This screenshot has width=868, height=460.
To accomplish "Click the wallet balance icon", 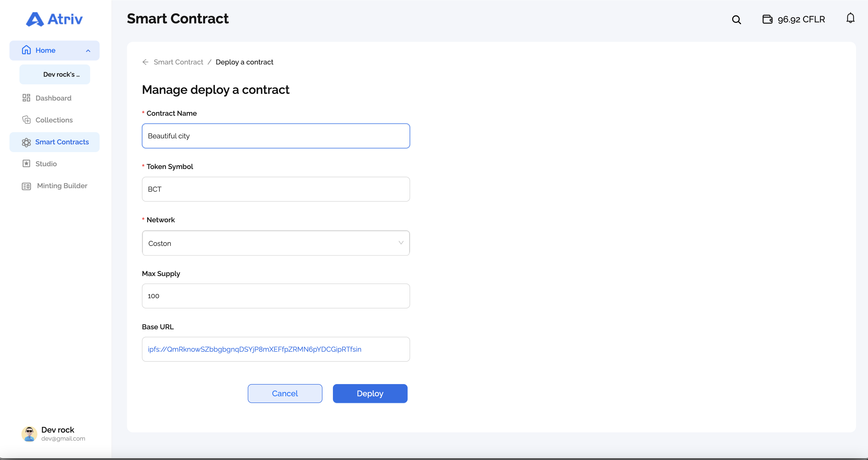I will [x=767, y=19].
